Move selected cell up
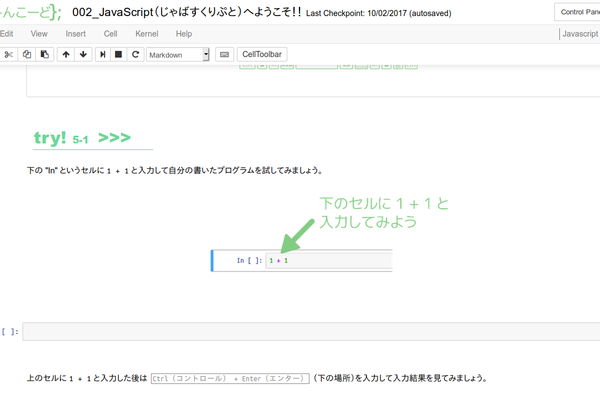 [x=66, y=55]
